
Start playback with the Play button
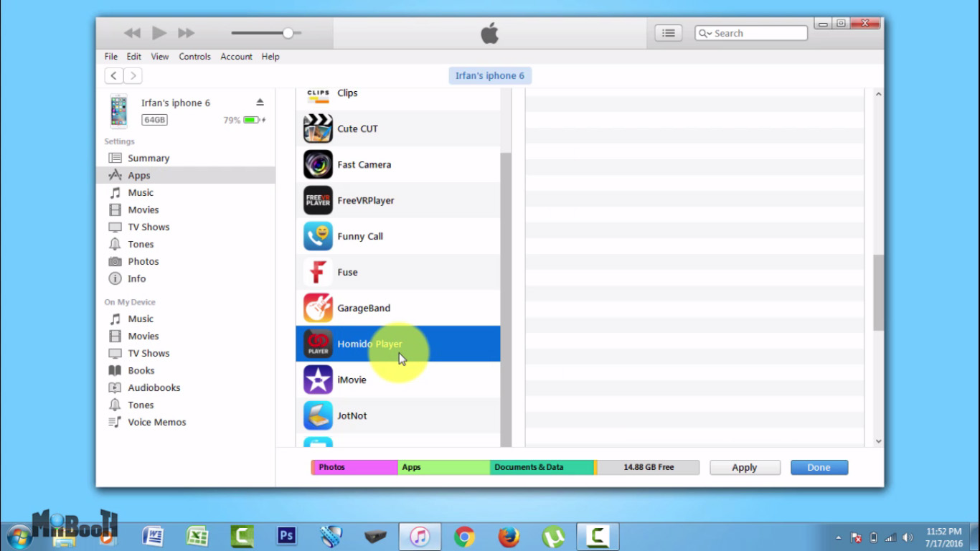[x=159, y=33]
